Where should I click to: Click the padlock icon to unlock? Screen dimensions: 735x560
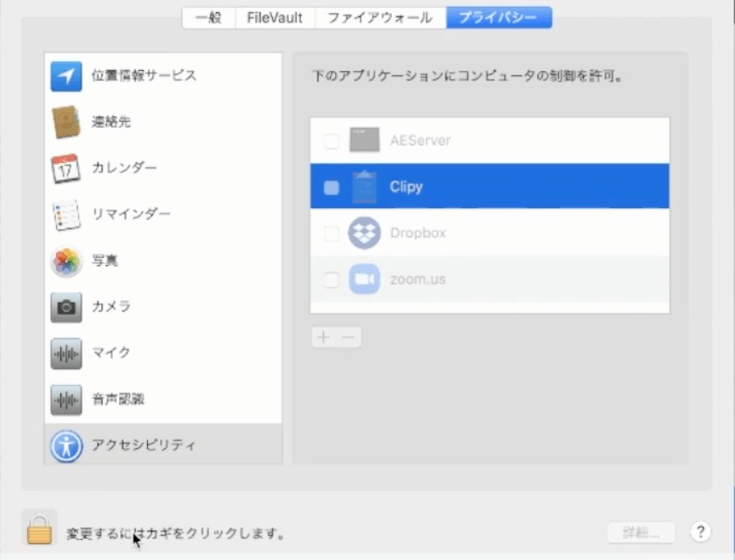(39, 529)
